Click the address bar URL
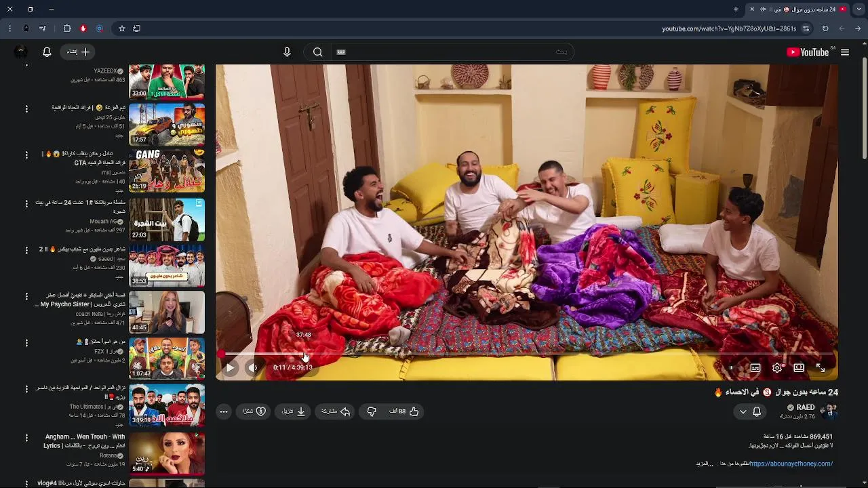Screen dimensions: 868x488 (729, 28)
